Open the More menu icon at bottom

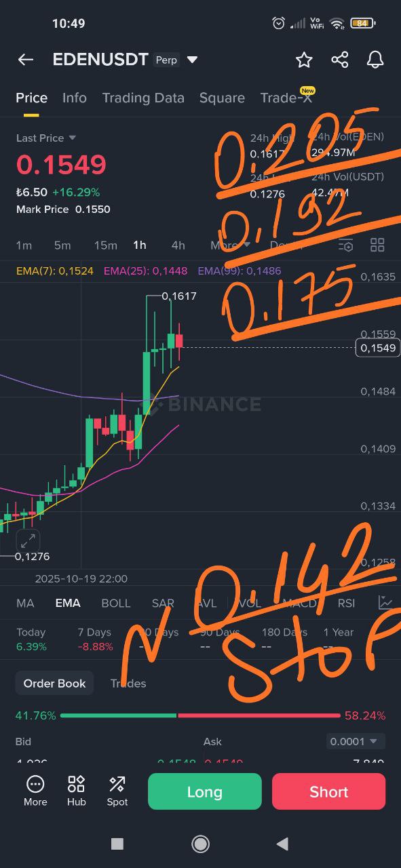tap(35, 791)
